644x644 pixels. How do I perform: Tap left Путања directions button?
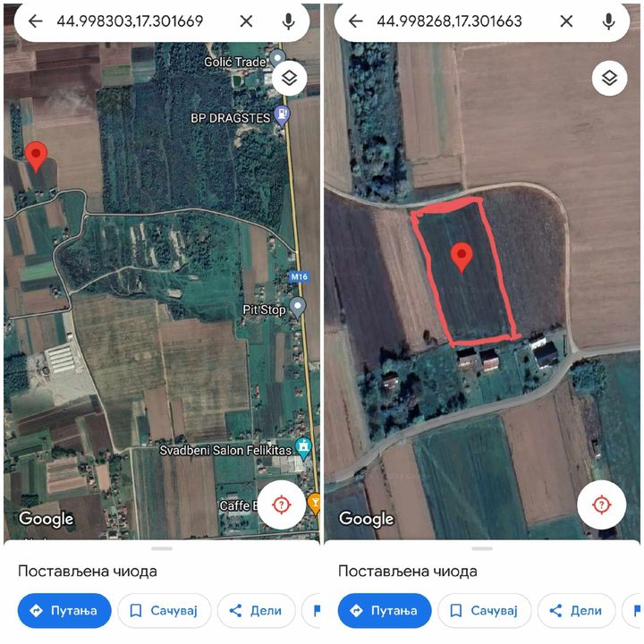tap(64, 611)
